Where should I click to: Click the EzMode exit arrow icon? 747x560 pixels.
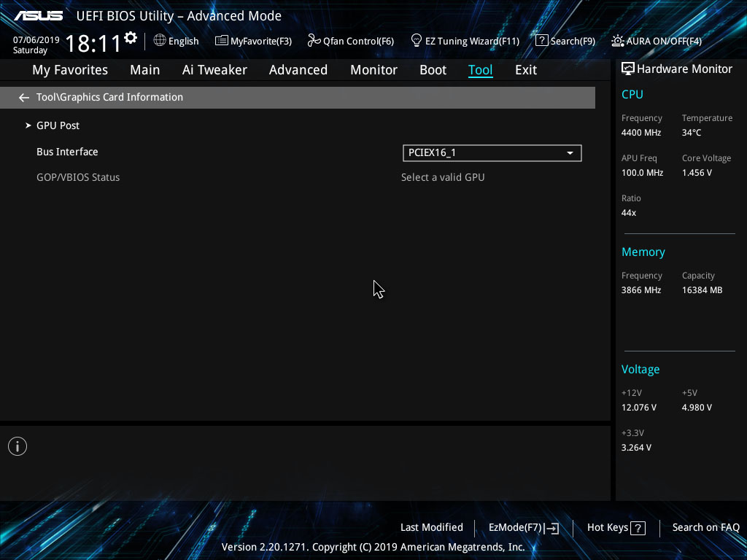(x=551, y=528)
